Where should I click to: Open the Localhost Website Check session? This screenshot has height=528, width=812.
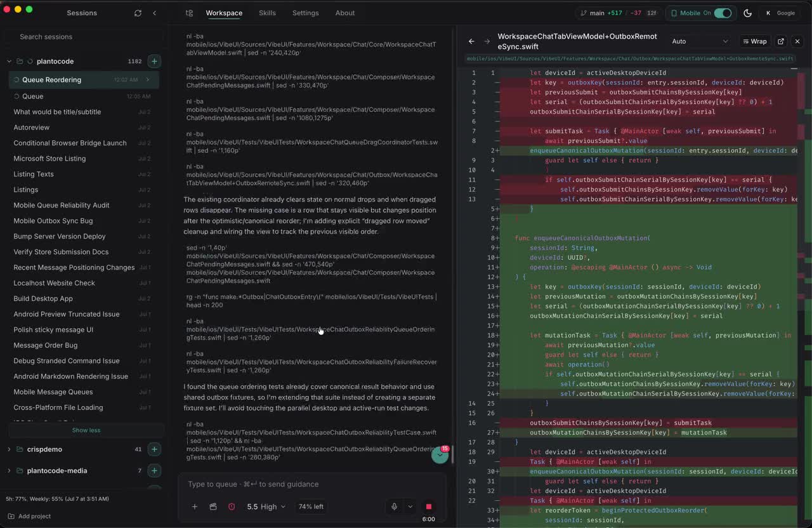click(x=83, y=283)
